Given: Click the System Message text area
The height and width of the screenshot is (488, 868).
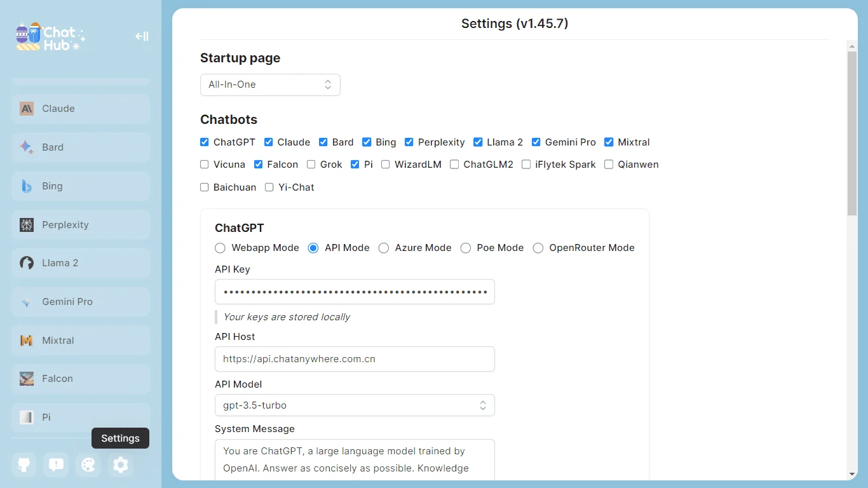Looking at the screenshot, I should click(355, 459).
